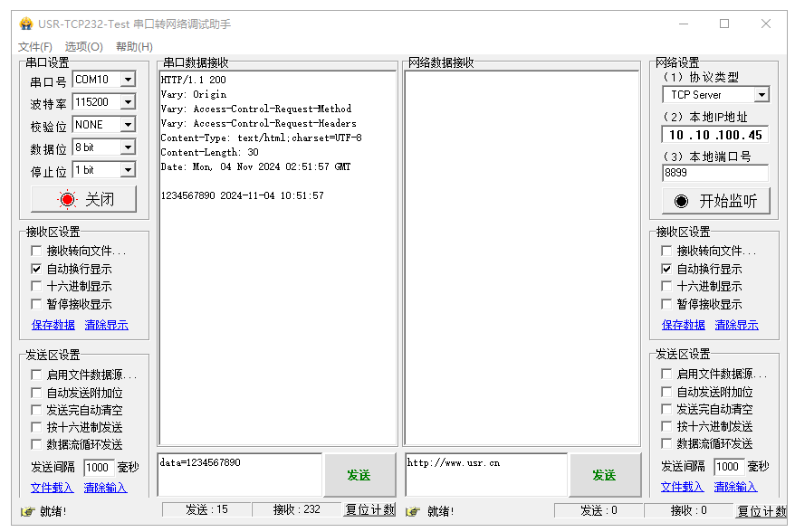Click the serial status bar hand icon

(x=27, y=511)
